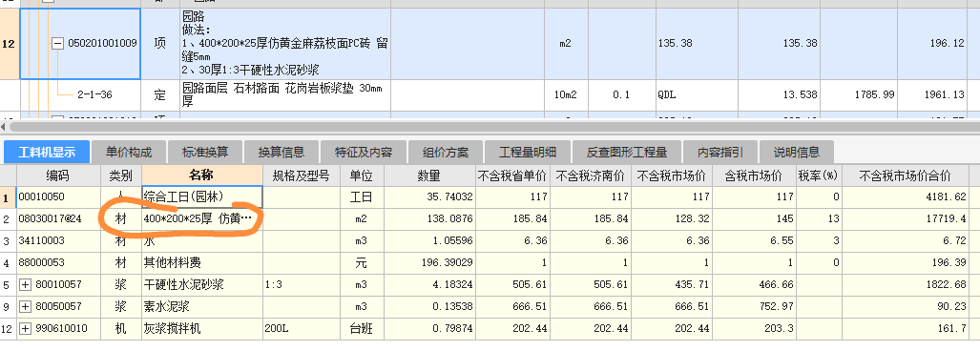The width and height of the screenshot is (980, 351).
Task: Select the 编码 column header
Action: pos(59,175)
